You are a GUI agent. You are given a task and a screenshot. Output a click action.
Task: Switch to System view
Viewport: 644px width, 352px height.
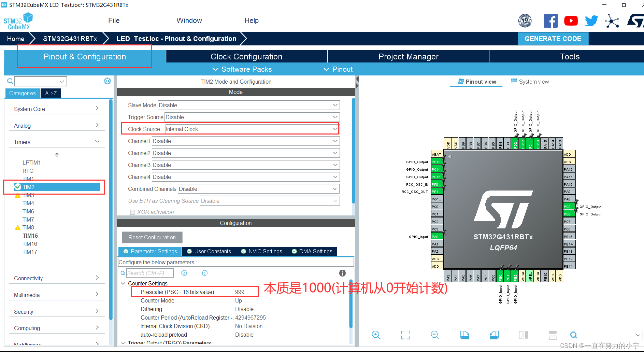coord(530,82)
